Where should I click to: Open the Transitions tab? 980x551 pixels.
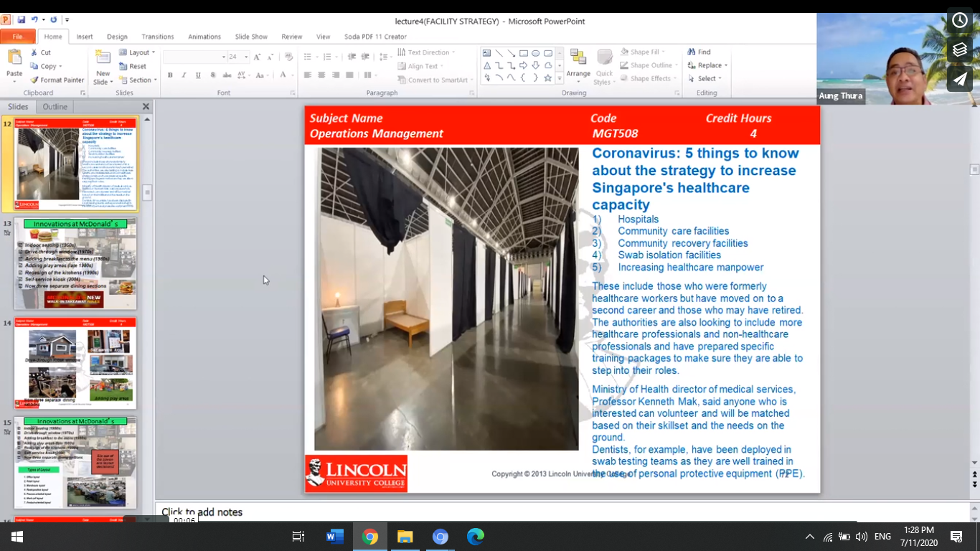[x=158, y=37]
